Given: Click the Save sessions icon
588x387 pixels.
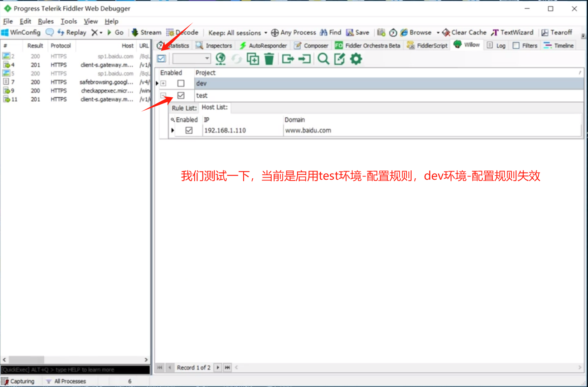Looking at the screenshot, I should coord(350,33).
